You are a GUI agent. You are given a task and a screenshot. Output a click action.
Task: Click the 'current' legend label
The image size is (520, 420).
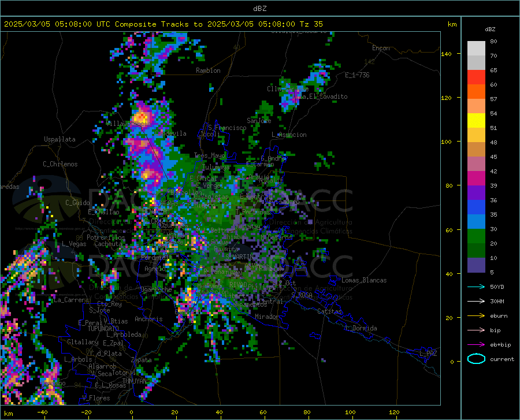[x=502, y=359]
